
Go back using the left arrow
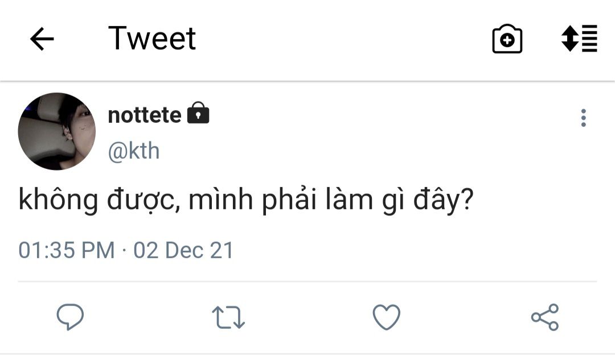(42, 39)
